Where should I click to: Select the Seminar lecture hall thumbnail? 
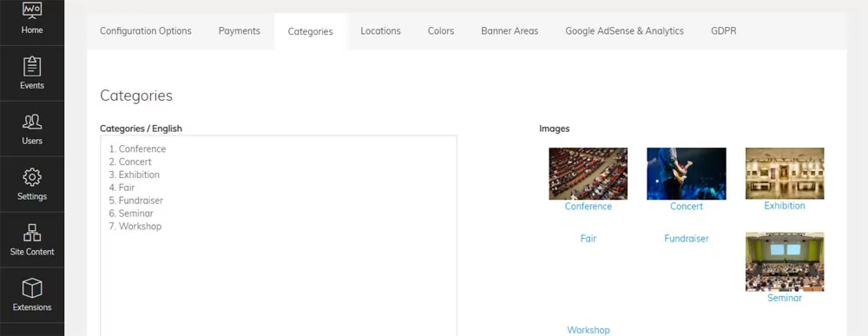(x=785, y=262)
